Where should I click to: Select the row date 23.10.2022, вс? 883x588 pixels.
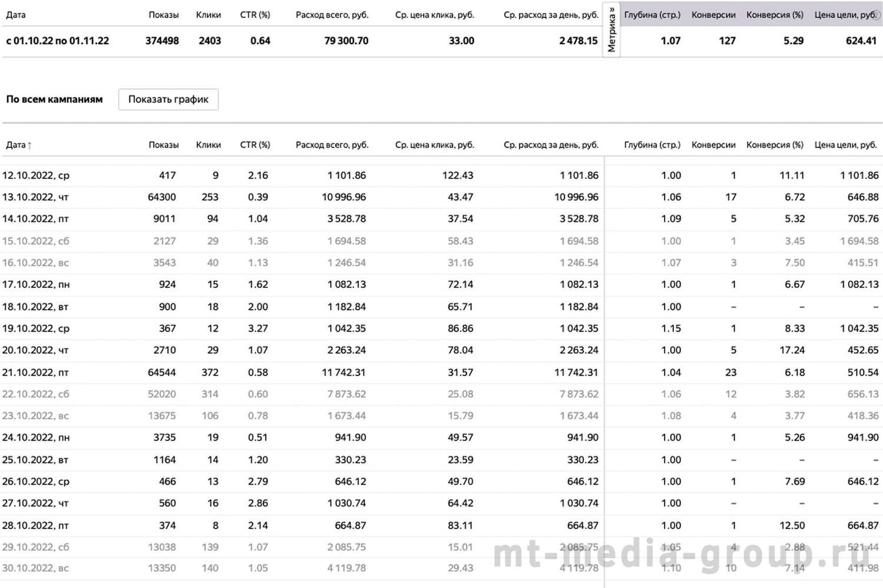click(x=35, y=416)
